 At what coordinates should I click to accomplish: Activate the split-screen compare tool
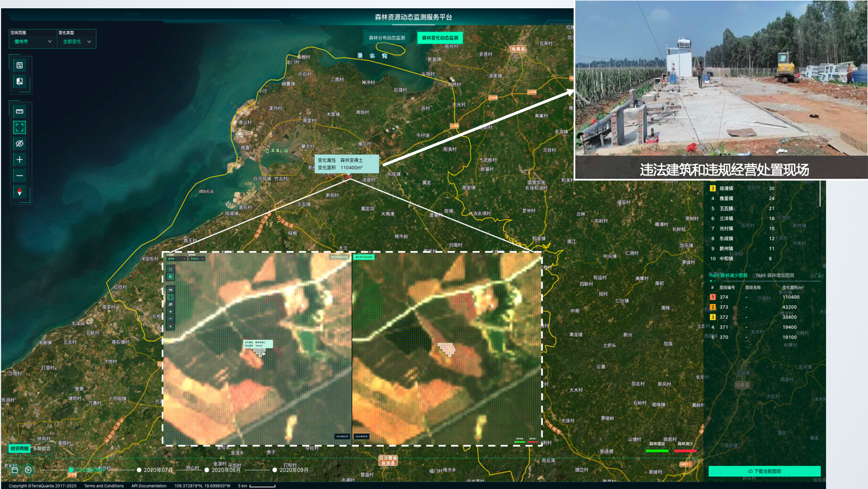[19, 81]
